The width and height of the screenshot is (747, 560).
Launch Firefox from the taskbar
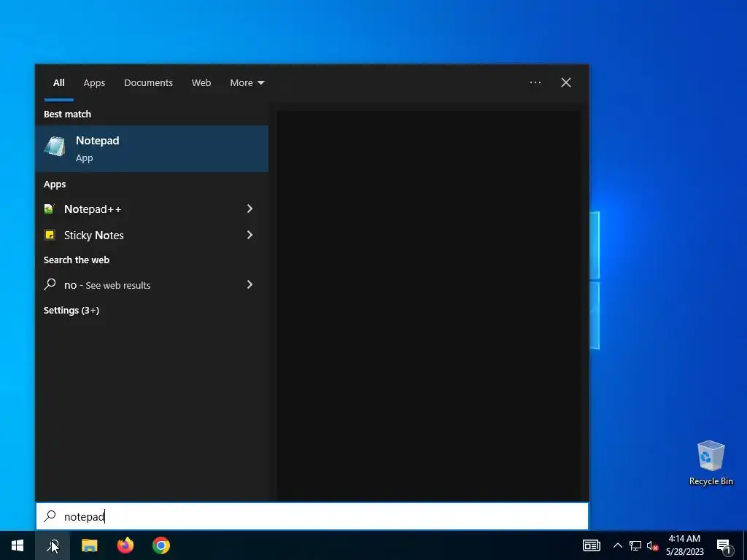(x=125, y=545)
